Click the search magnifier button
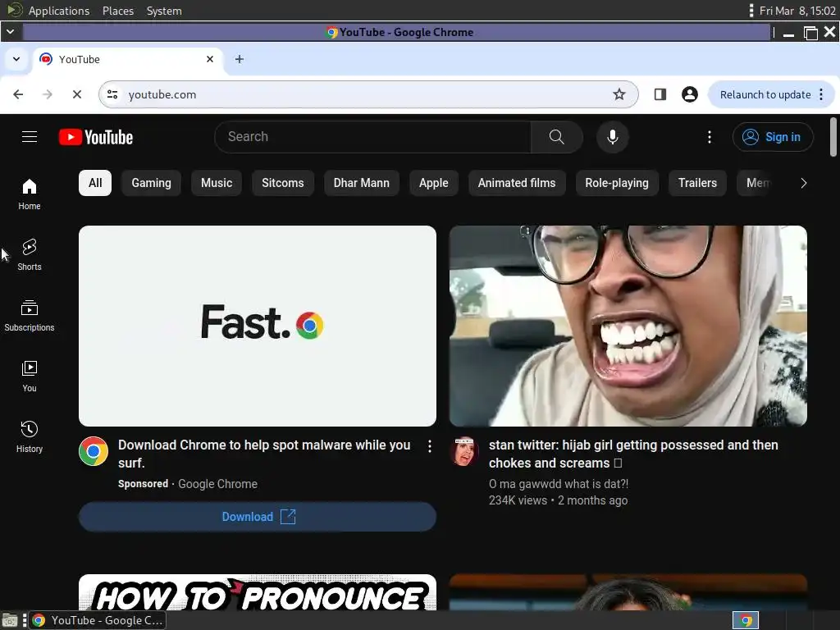The height and width of the screenshot is (630, 840). [x=557, y=137]
